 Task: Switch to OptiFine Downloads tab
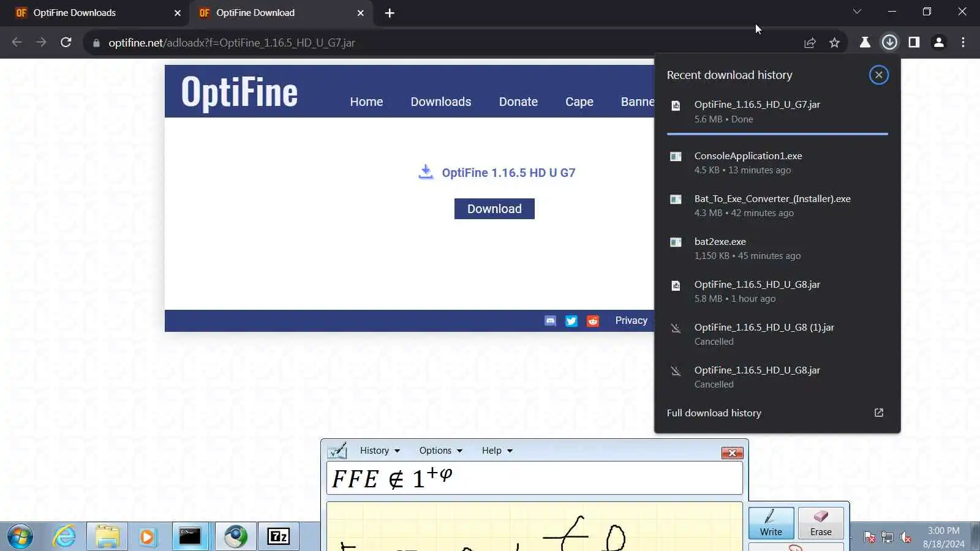98,13
